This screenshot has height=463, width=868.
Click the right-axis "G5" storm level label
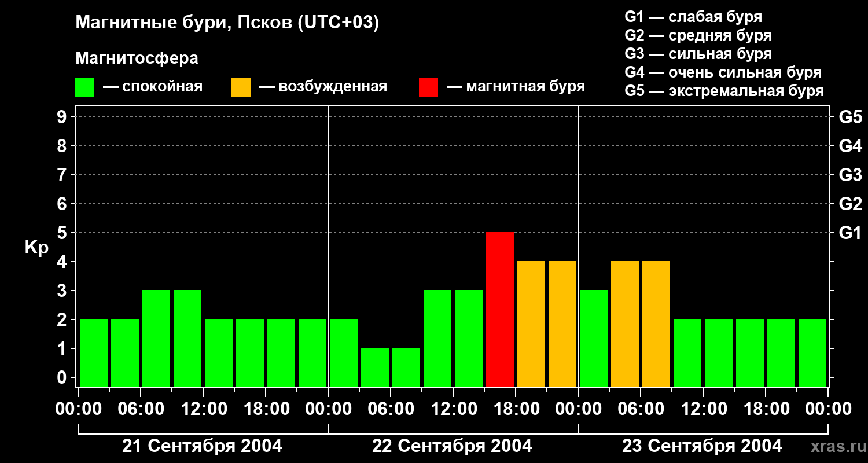point(850,117)
